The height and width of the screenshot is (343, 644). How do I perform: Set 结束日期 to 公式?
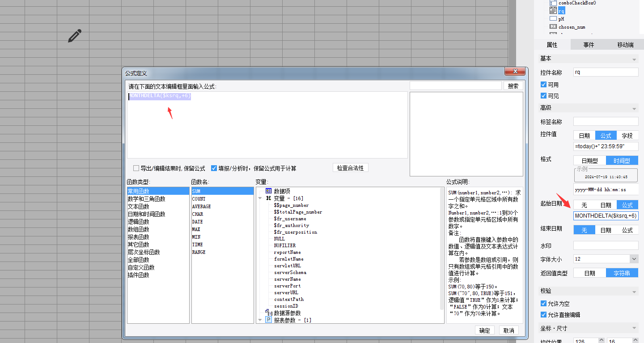click(627, 230)
